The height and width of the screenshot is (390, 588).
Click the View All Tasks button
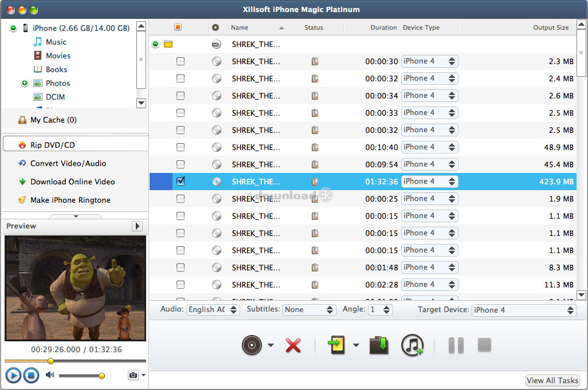[552, 380]
